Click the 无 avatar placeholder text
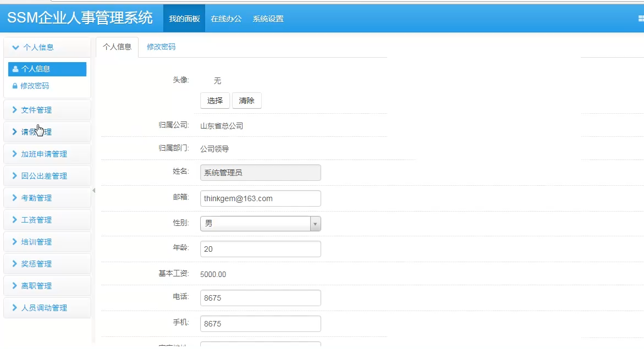Screen dimensions: 644x349 click(217, 81)
